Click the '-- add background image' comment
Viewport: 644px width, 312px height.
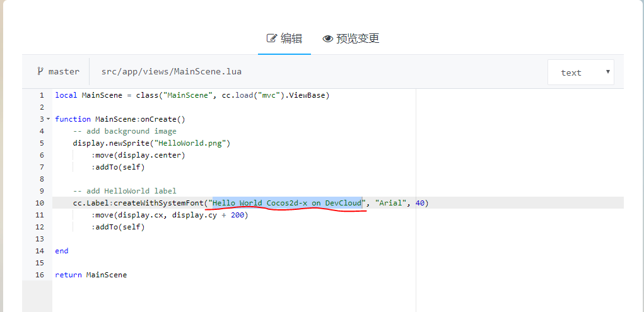(x=125, y=131)
